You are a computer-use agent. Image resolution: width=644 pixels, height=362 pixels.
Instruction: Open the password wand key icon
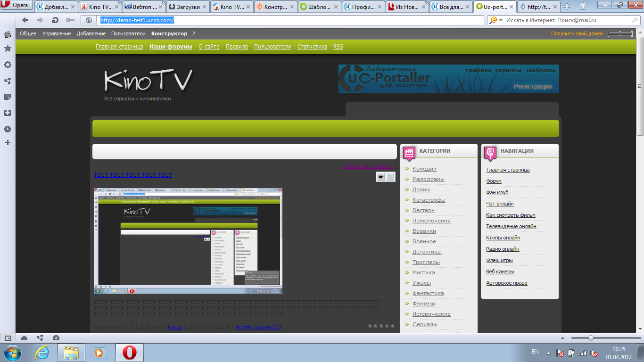70,20
